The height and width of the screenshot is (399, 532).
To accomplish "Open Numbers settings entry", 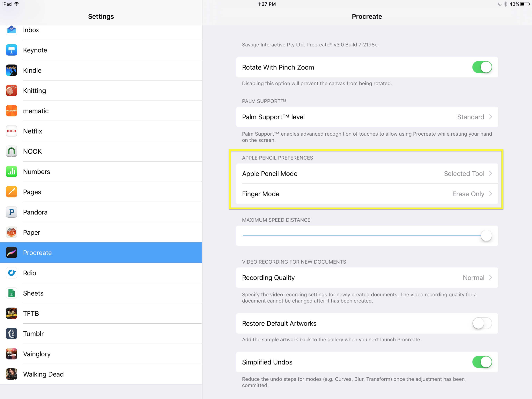I will [101, 172].
